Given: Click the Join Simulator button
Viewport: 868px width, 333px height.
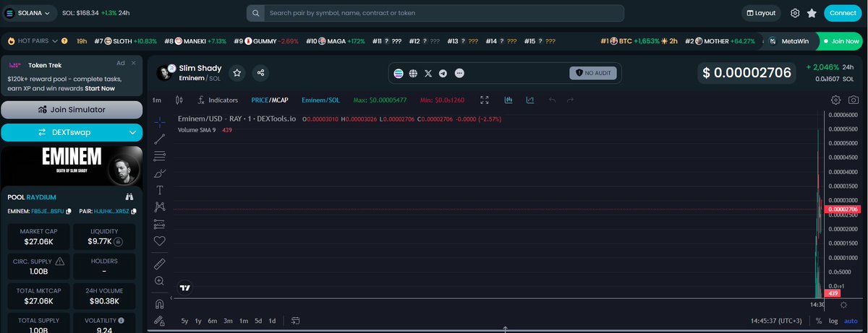Looking at the screenshot, I should click(72, 110).
